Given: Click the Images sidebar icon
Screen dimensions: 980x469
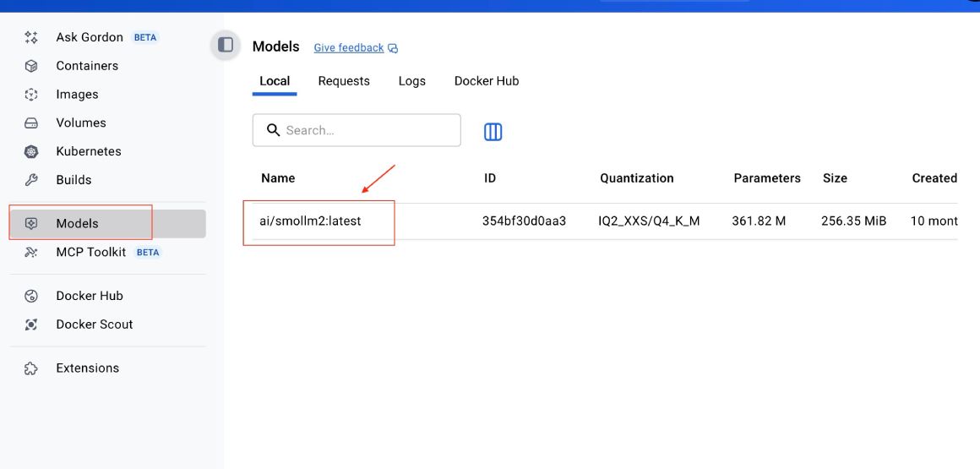Looking at the screenshot, I should tap(31, 95).
